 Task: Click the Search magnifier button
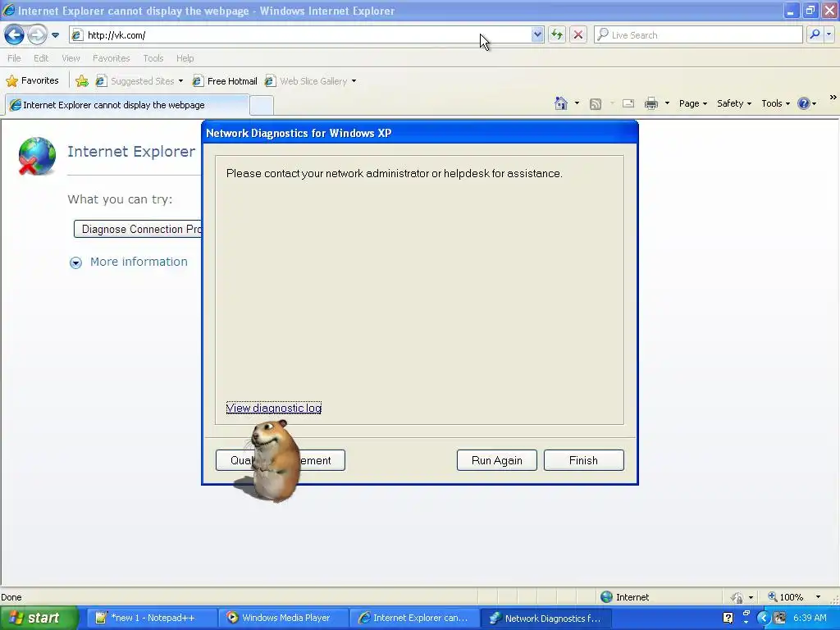click(x=815, y=34)
